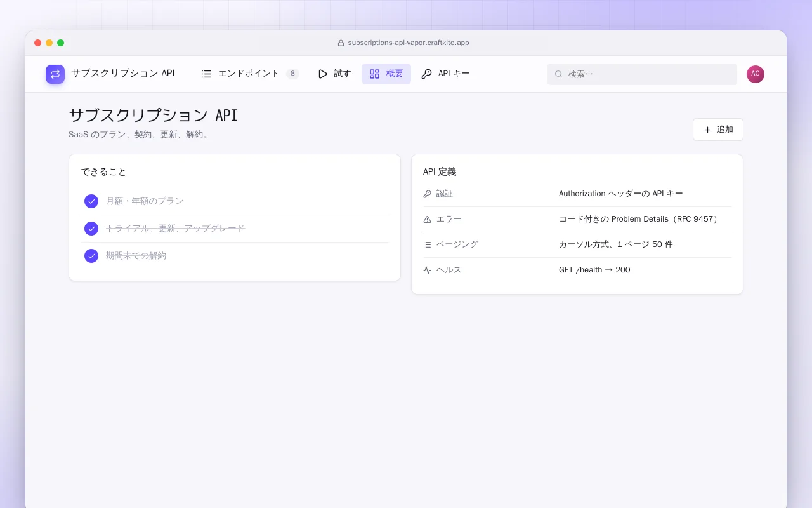Uncheck the トライアル、更新、アップグレード item

91,229
